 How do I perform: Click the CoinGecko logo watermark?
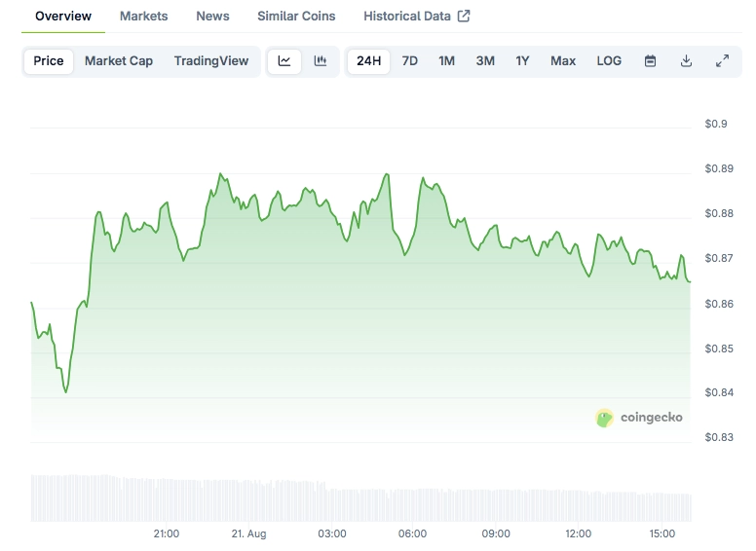pyautogui.click(x=639, y=418)
